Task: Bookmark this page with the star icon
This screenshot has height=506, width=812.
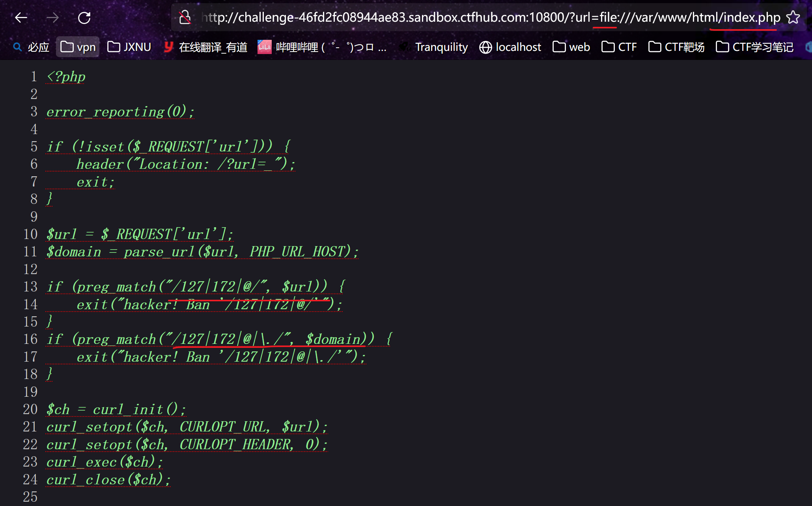Action: coord(793,17)
